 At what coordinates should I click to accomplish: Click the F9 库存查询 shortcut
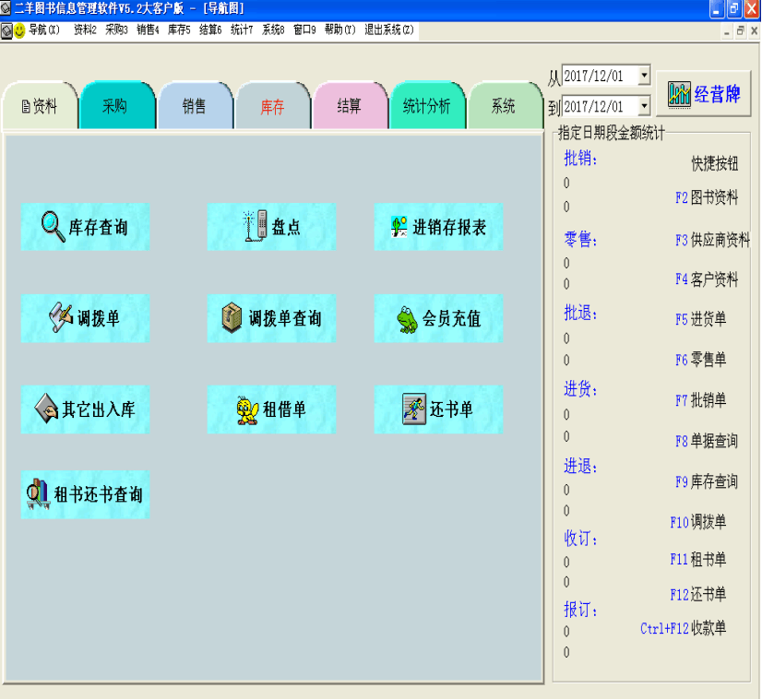[x=707, y=481]
